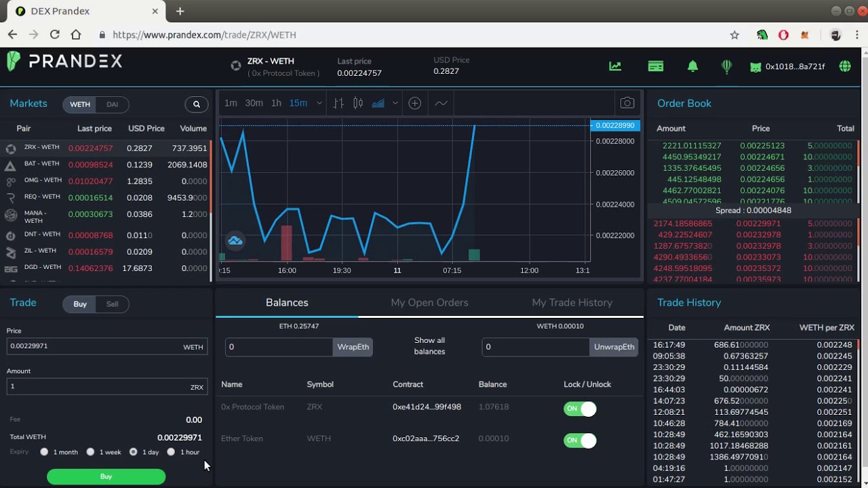Open the wallet card icon in header
This screenshot has width=868, height=488.
tap(656, 66)
